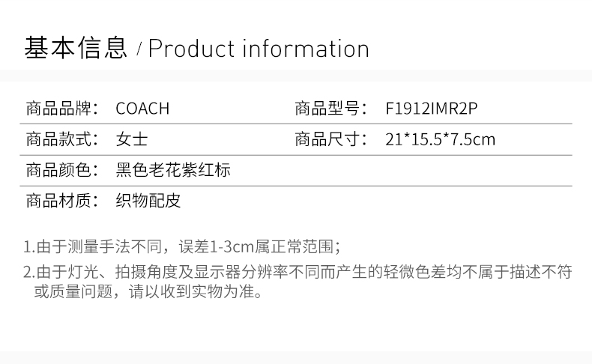Image resolution: width=592 pixels, height=364 pixels.
Task: Click note 1 about measurement error
Action: coord(182,246)
